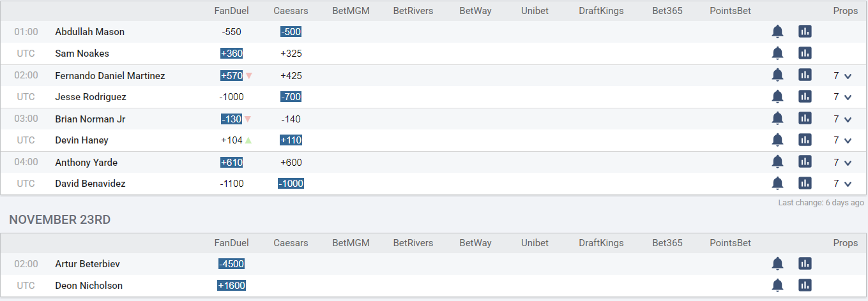Open fighter name Artur Beterbiev
This screenshot has width=868, height=301.
88,264
